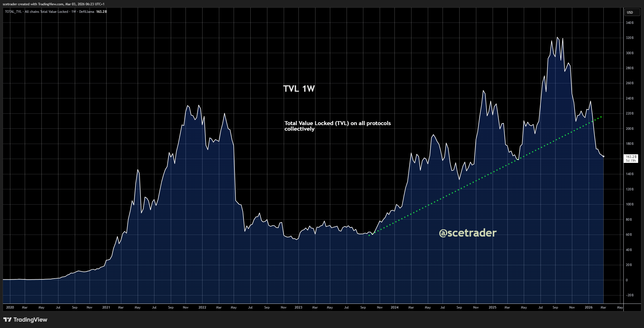The image size is (644, 328).
Task: Click the 2026 label on time axis
Action: (588, 307)
